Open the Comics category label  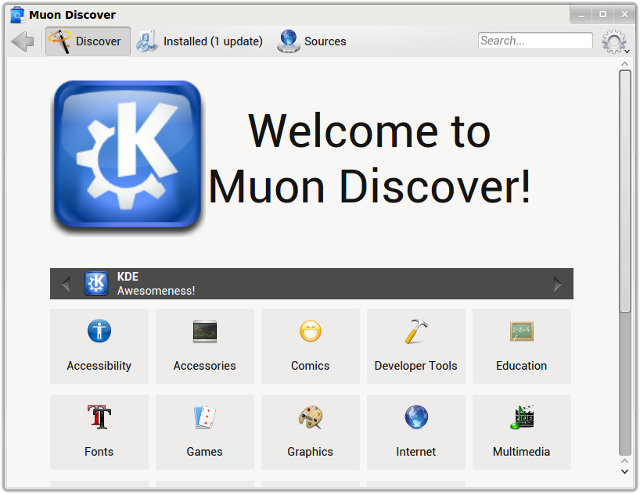pos(310,366)
